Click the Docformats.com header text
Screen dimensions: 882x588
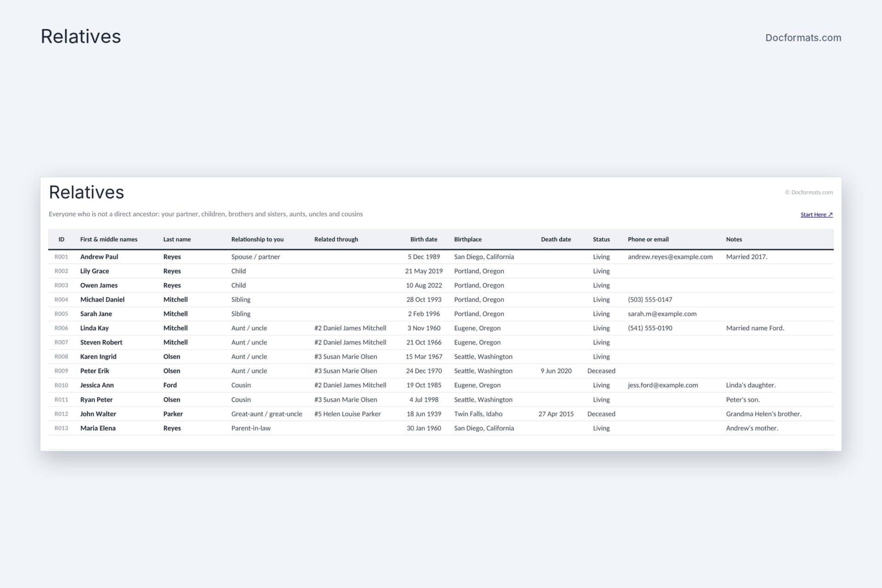(803, 38)
